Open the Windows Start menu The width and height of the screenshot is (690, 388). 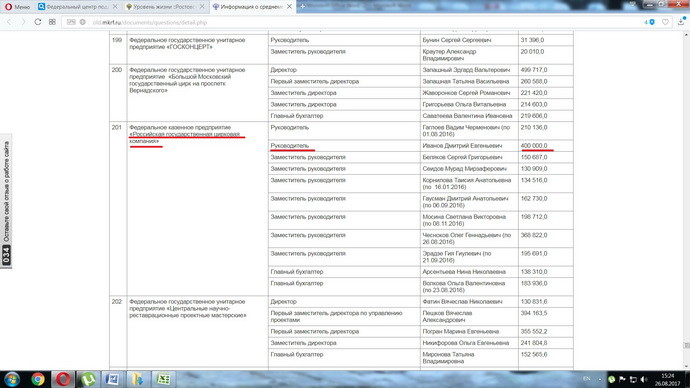(x=12, y=379)
